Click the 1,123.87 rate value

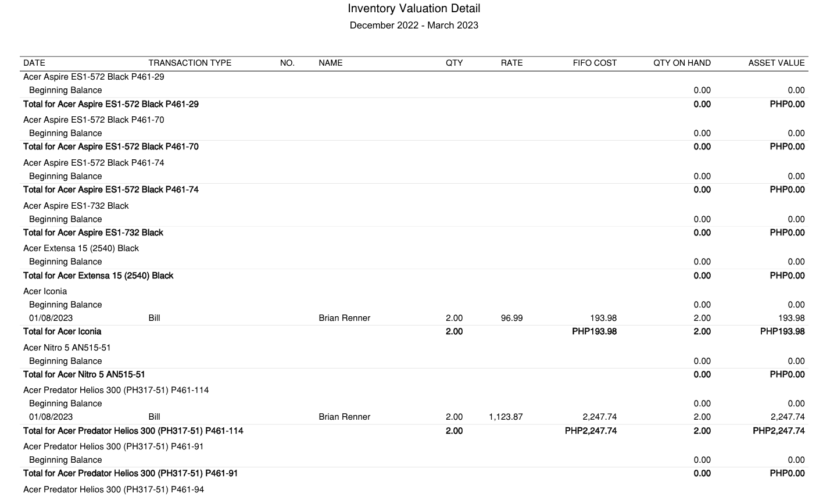click(x=506, y=417)
